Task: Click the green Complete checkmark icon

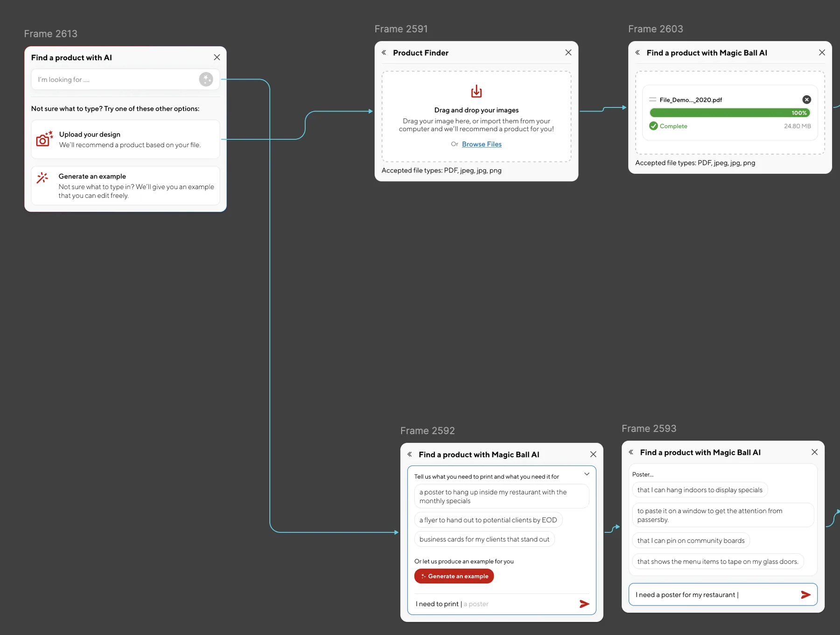Action: pyautogui.click(x=653, y=126)
